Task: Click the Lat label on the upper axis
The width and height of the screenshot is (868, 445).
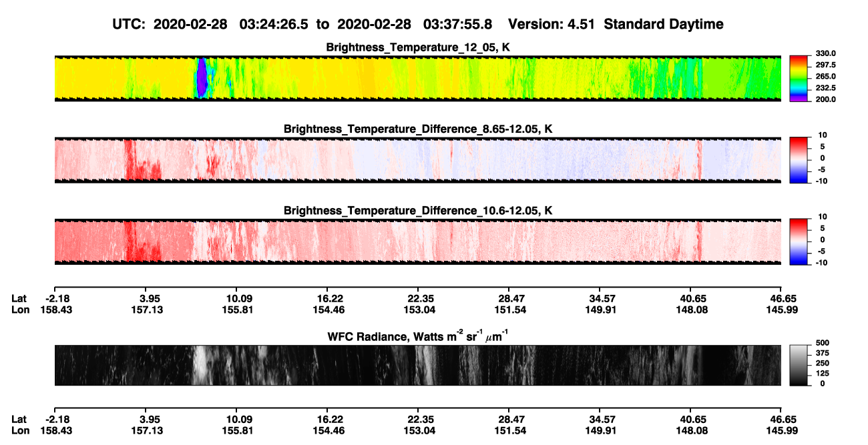Action: click(x=19, y=298)
